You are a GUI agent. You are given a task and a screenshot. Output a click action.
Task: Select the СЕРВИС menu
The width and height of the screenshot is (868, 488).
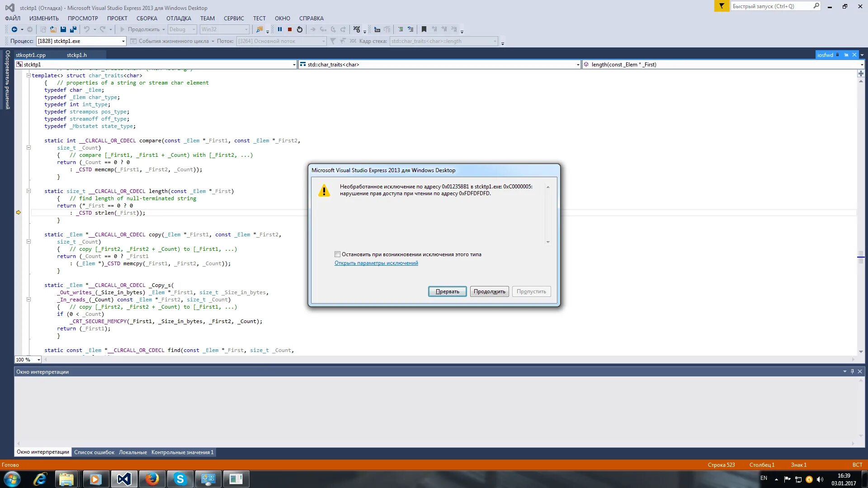(233, 18)
